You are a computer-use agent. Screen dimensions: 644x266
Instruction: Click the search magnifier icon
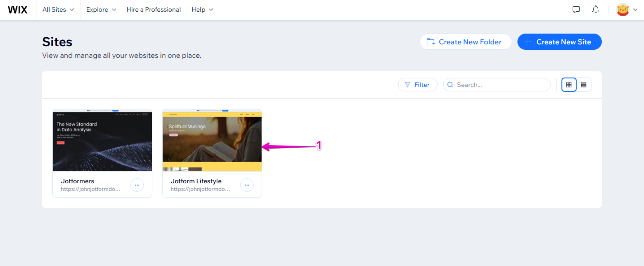(450, 85)
